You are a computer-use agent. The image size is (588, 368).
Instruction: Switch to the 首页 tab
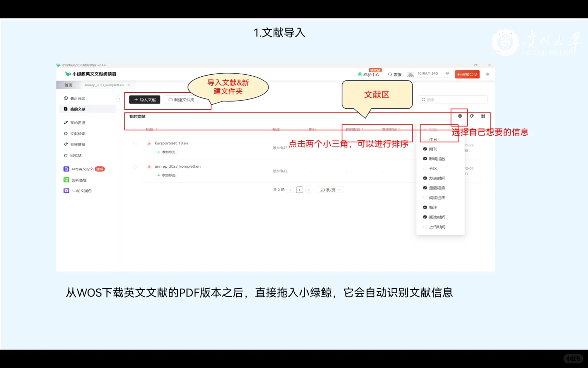[69, 85]
